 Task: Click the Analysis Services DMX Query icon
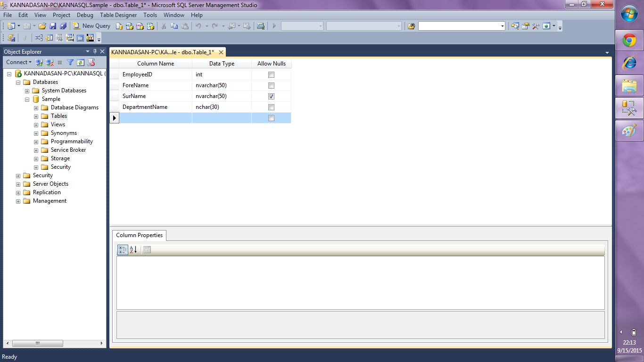[140, 26]
